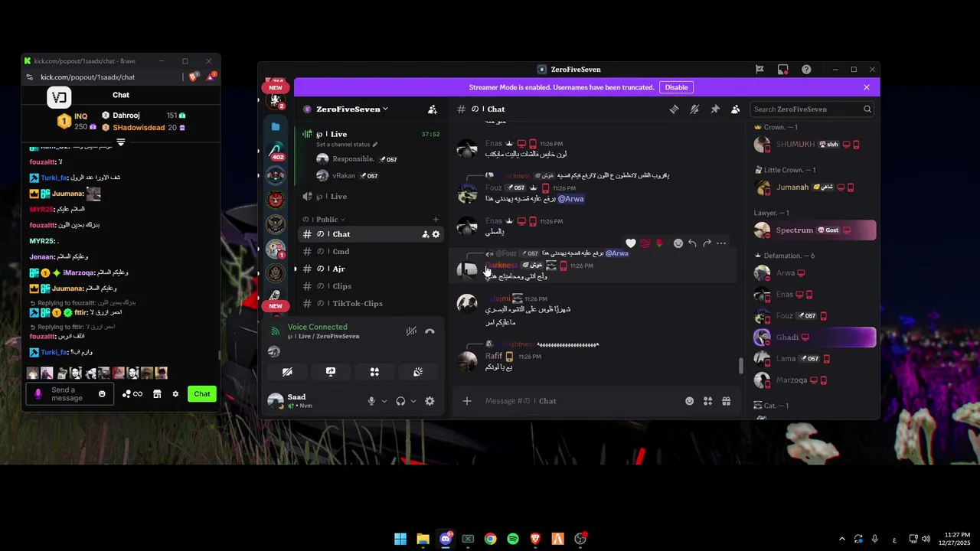Open Chat channel settings gear

coord(436,234)
